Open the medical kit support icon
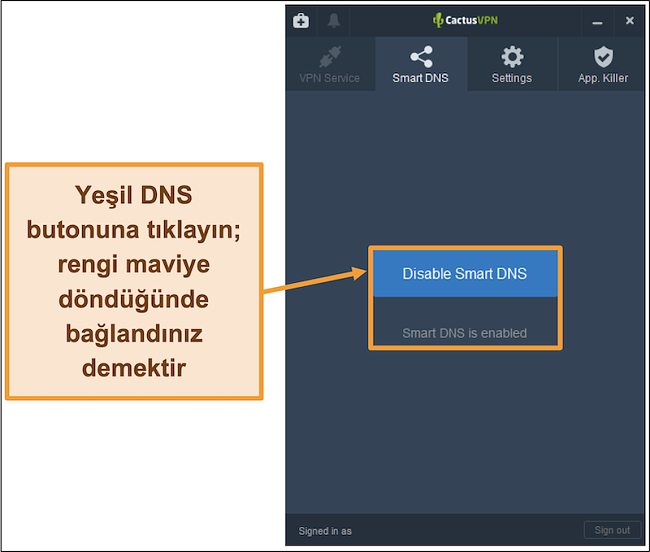 [301, 20]
